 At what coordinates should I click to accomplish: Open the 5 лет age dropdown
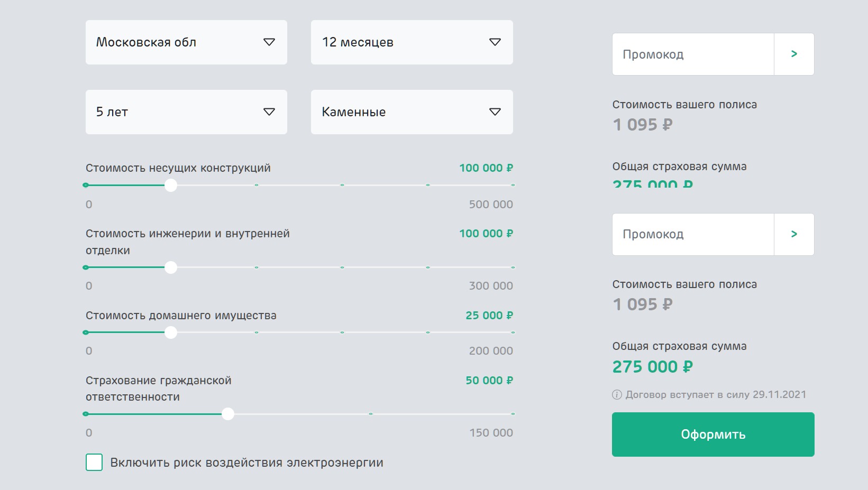(186, 112)
